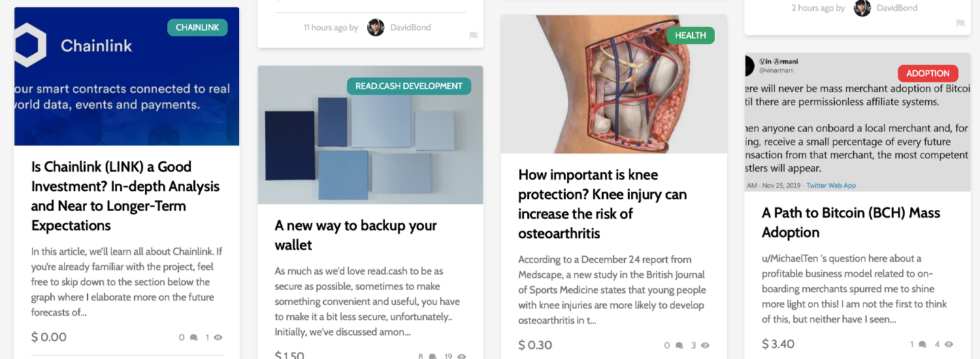This screenshot has height=359, width=980.
Task: Click the knee anatomy thumbnail image
Action: pos(614,84)
